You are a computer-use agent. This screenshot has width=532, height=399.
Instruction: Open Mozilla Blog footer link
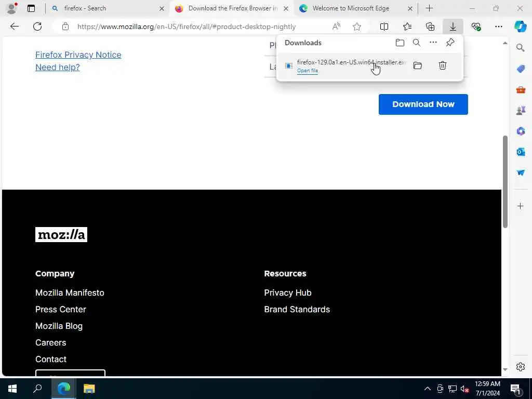59,326
